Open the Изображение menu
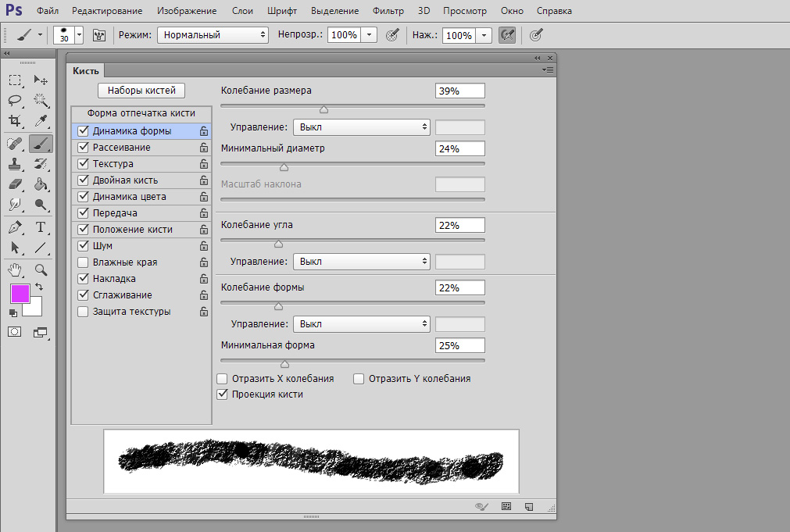Viewport: 790px width, 532px height. click(x=187, y=11)
